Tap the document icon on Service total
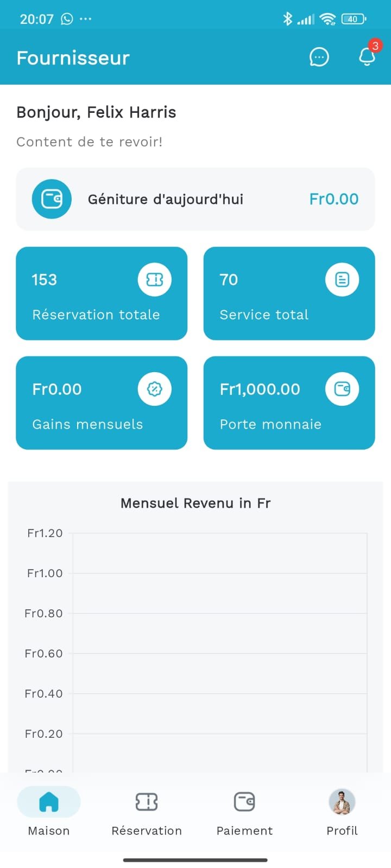391x868 pixels. pos(342,279)
